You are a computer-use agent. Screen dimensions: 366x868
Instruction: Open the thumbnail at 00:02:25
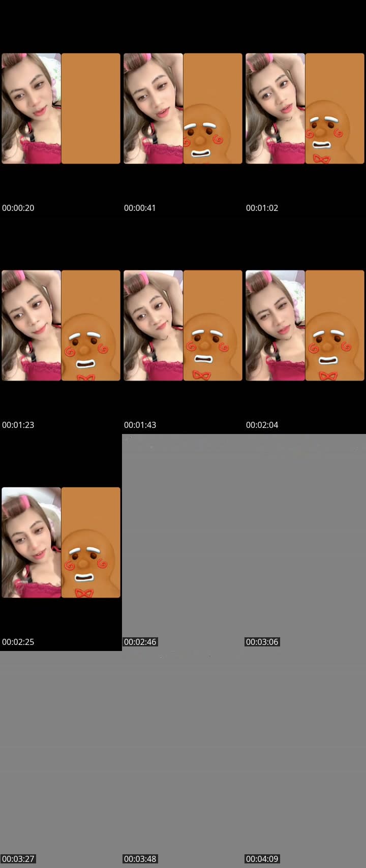point(61,542)
